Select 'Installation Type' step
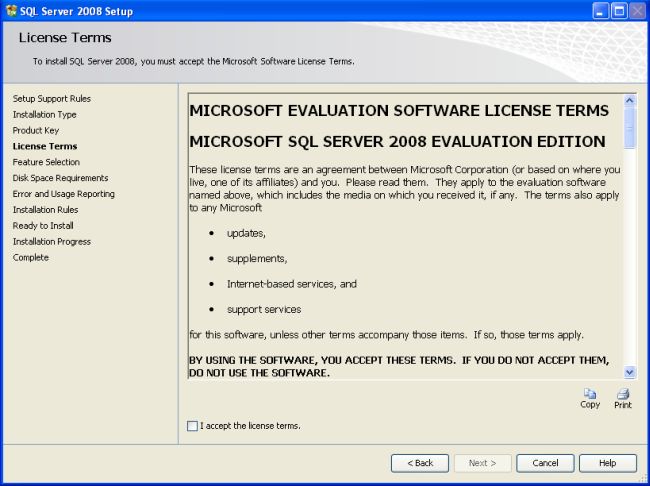 pyautogui.click(x=44, y=114)
